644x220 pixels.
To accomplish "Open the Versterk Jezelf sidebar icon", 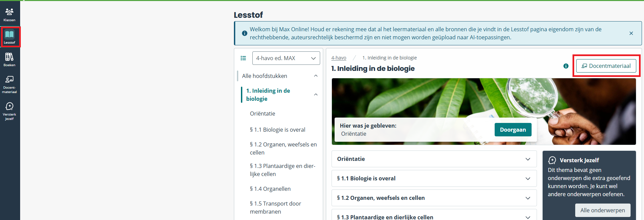I will coord(9,111).
